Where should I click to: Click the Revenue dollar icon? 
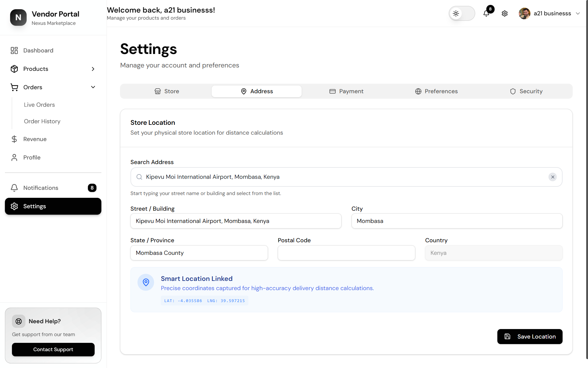(14, 139)
